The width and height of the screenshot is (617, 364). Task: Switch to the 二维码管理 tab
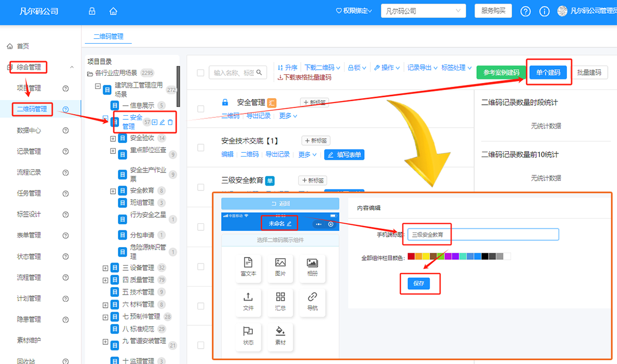point(108,36)
